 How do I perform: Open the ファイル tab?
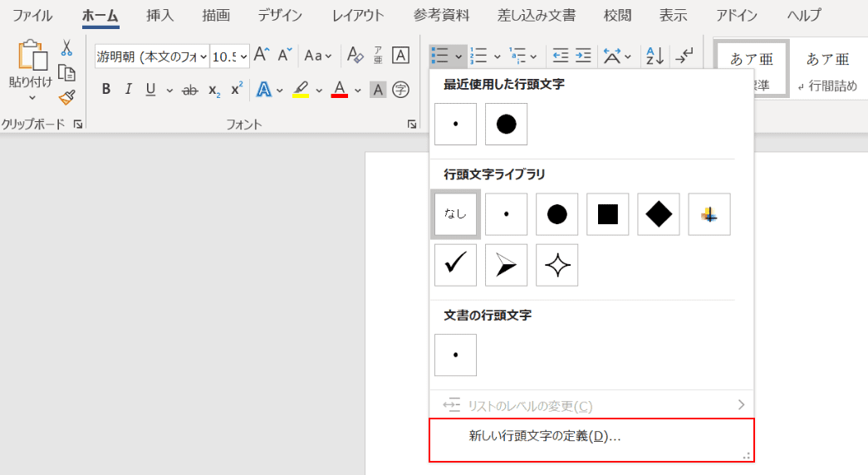[32, 16]
